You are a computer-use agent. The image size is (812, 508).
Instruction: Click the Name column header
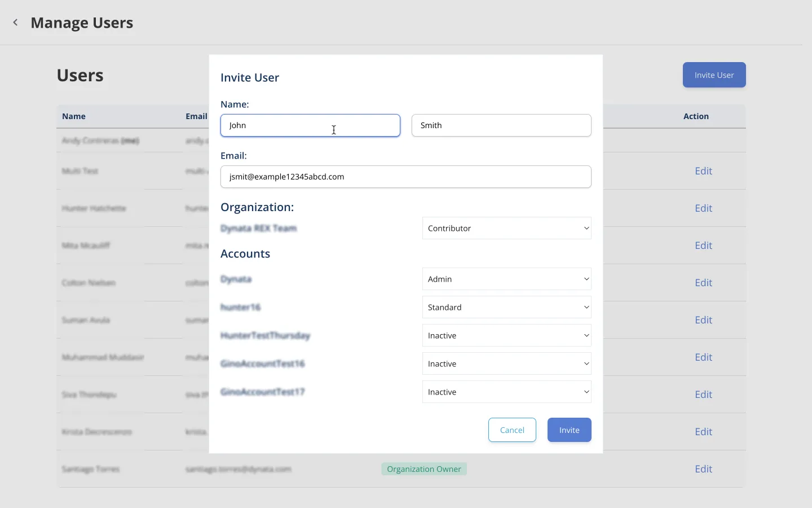click(x=74, y=116)
